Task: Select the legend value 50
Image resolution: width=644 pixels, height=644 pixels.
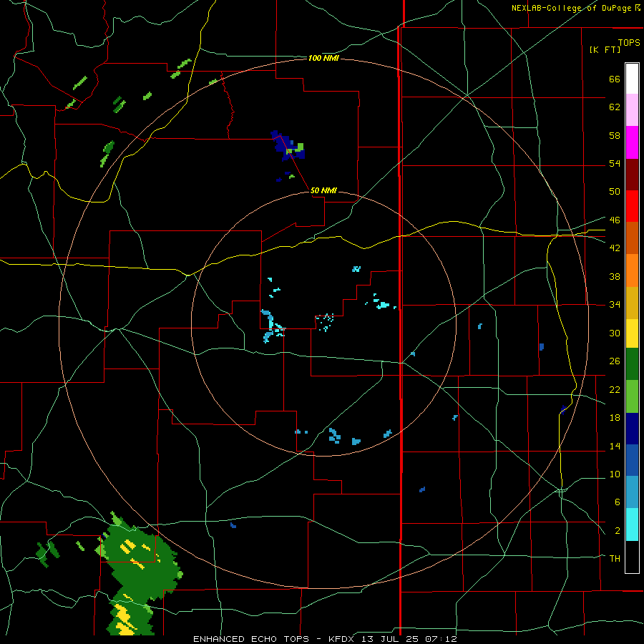Action: point(615,192)
